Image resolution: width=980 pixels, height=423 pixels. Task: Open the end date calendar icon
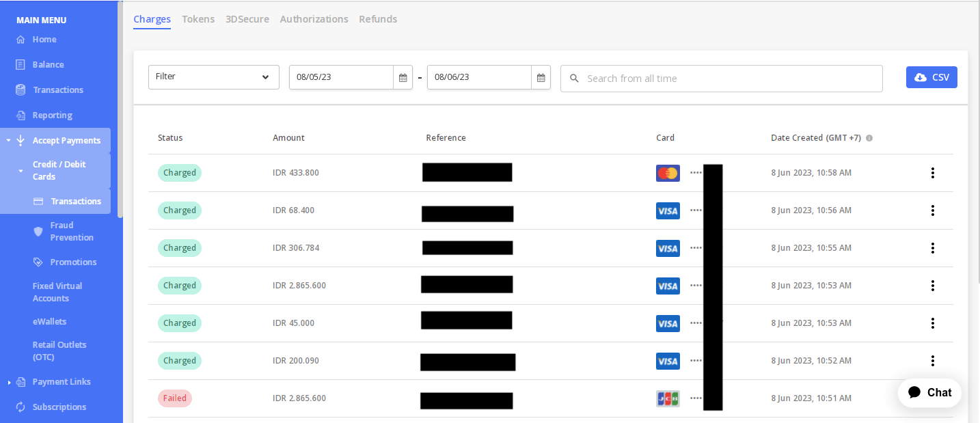pyautogui.click(x=541, y=77)
